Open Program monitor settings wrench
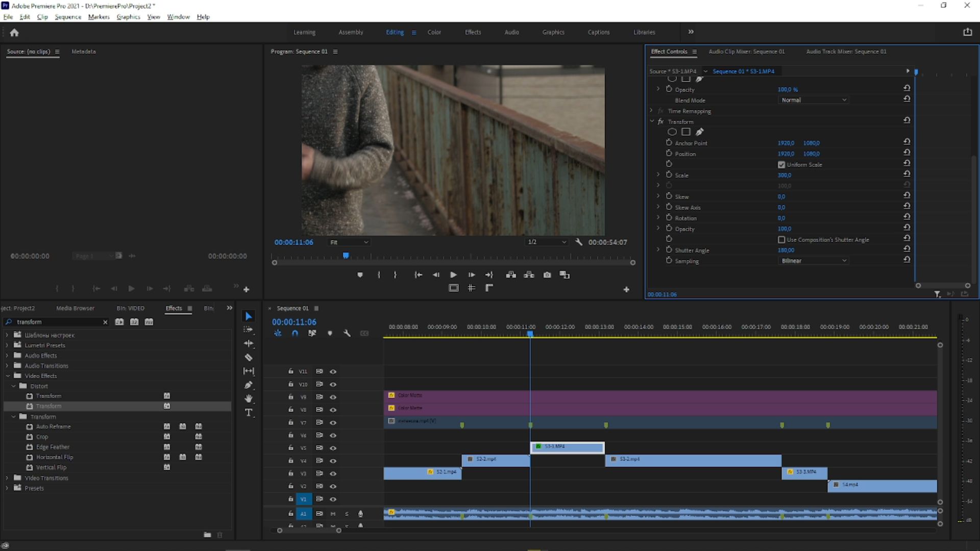Viewport: 980px width, 551px height. pyautogui.click(x=579, y=242)
